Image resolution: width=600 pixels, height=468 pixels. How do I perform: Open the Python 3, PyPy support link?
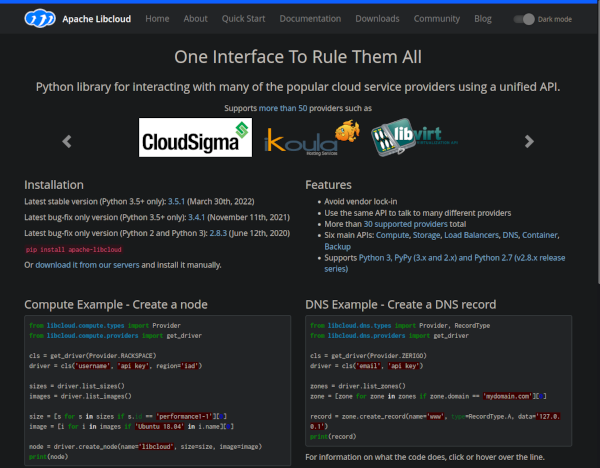(x=445, y=263)
